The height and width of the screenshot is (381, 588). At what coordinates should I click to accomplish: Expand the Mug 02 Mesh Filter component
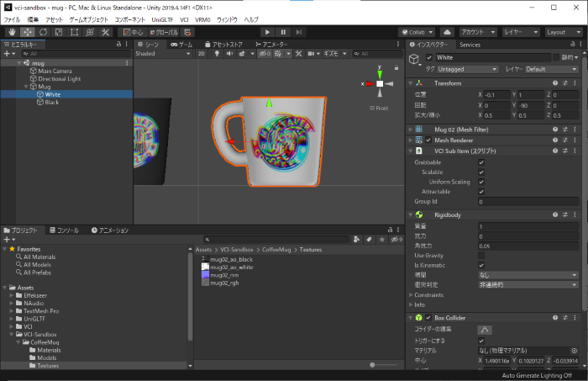[x=410, y=130]
